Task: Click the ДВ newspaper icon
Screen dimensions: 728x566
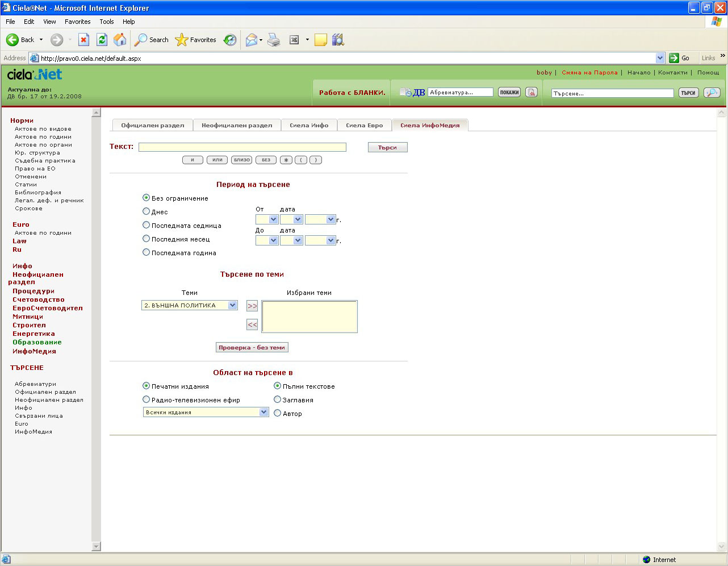Action: (412, 93)
